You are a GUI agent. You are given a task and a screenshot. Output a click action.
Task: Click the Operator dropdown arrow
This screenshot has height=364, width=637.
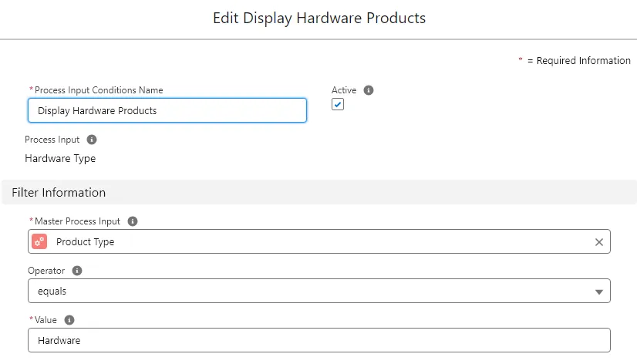point(599,292)
